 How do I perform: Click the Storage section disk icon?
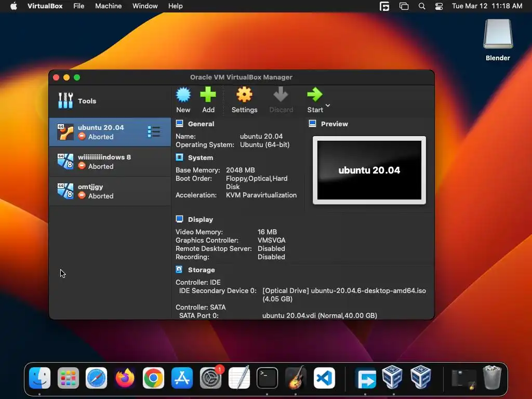179,270
